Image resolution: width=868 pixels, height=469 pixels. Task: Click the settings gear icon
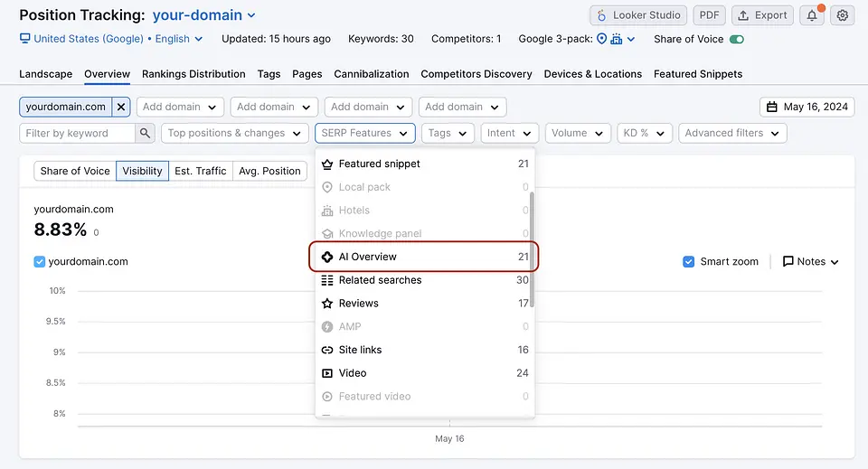tap(843, 15)
